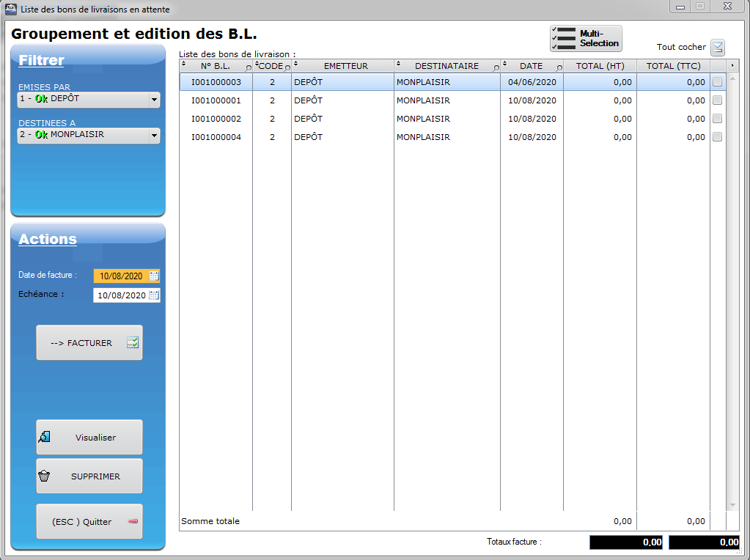This screenshot has height=560, width=750.
Task: Expand the EMISES PAR dropdown
Action: (153, 100)
